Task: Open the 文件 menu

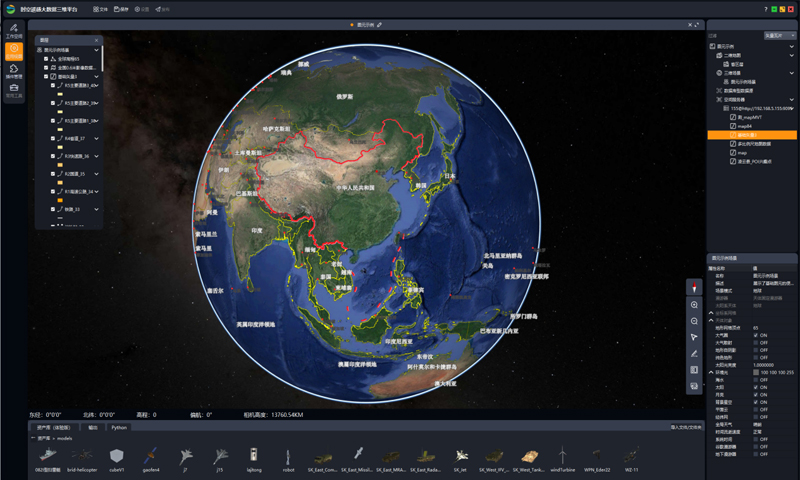Action: [102, 9]
